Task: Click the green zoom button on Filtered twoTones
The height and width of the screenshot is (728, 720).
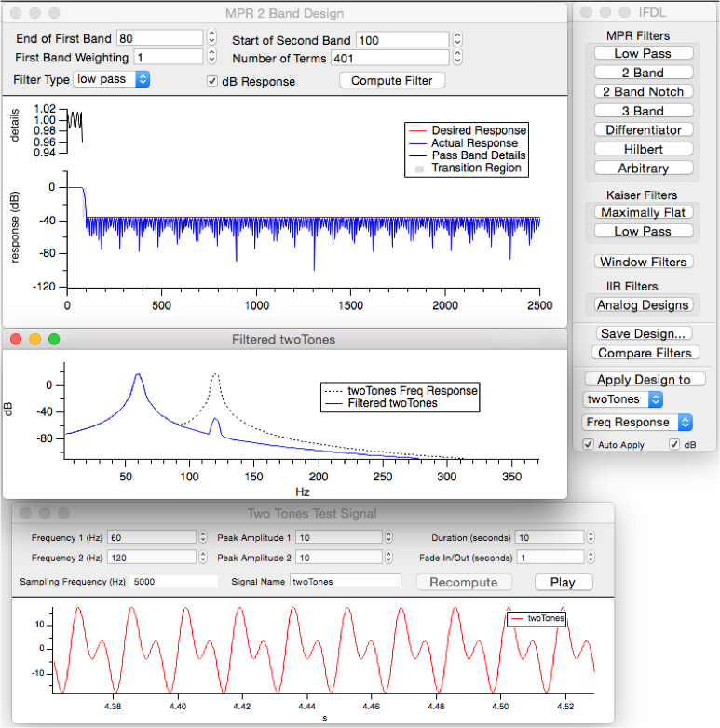Action: [x=54, y=340]
